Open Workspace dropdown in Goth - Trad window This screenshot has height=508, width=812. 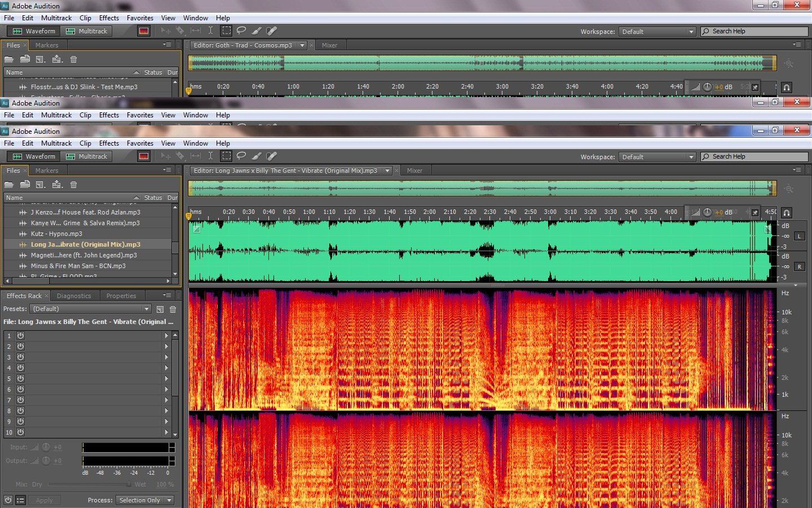click(657, 32)
